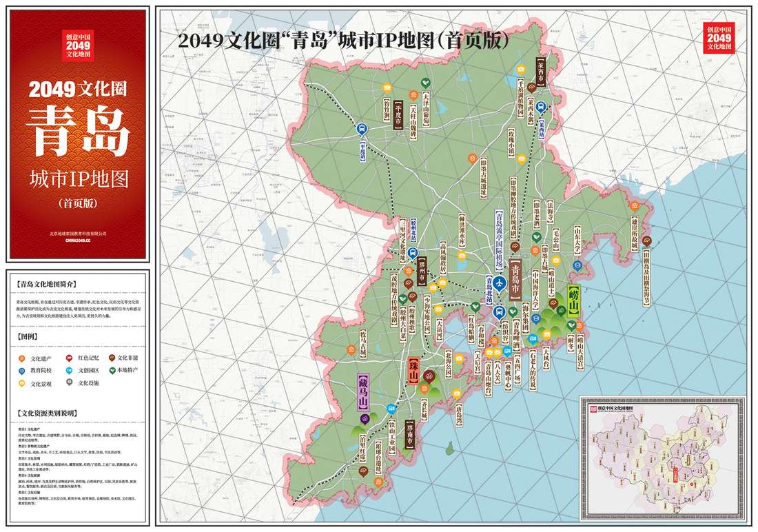This screenshot has width=758, height=532.
Task: Select the CHINA2049.CC text on the cover
Action: pyautogui.click(x=78, y=240)
